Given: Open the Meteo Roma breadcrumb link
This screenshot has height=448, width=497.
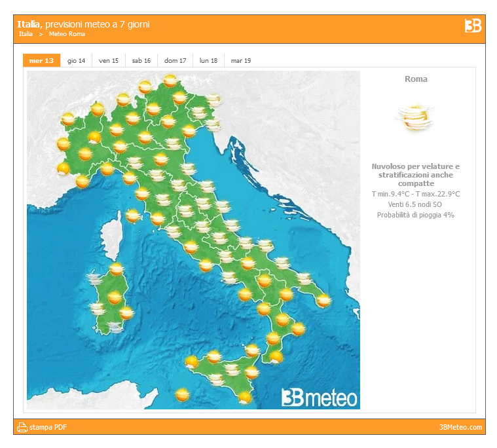Looking at the screenshot, I should click(x=67, y=34).
